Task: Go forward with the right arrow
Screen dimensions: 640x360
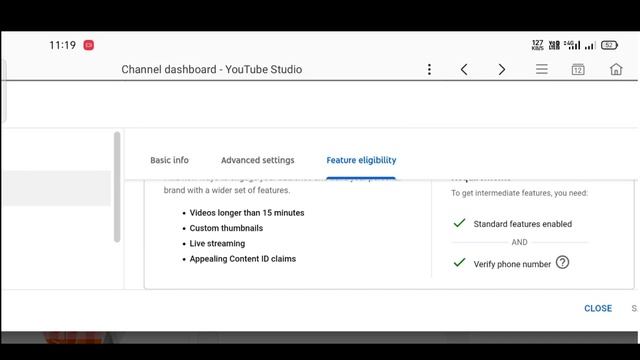Action: coord(502,69)
